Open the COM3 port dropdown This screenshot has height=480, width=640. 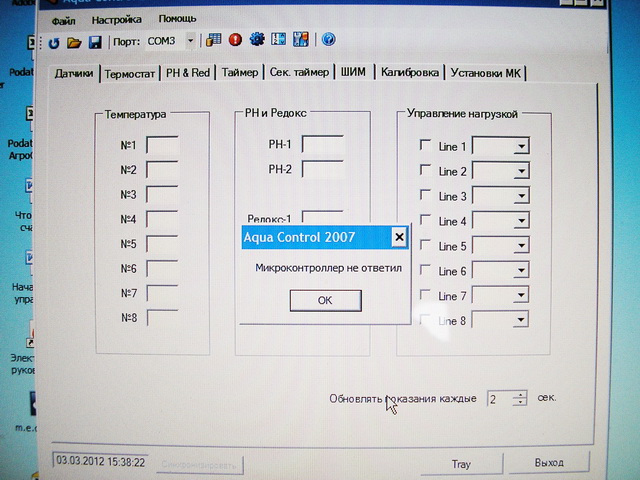190,41
